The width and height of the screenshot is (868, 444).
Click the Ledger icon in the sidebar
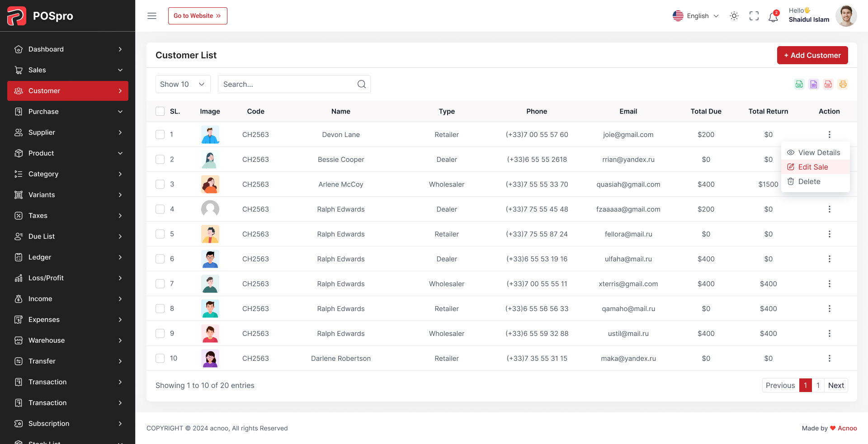click(x=19, y=257)
